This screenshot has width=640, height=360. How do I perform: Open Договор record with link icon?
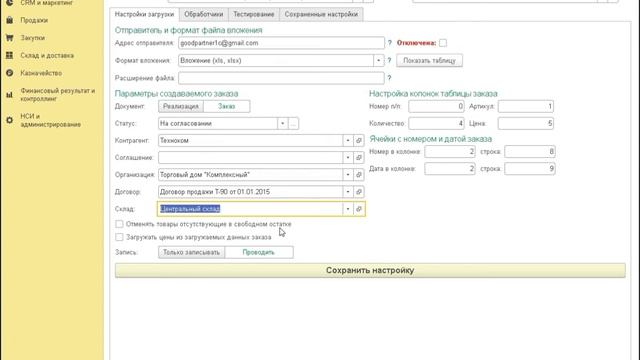click(359, 192)
